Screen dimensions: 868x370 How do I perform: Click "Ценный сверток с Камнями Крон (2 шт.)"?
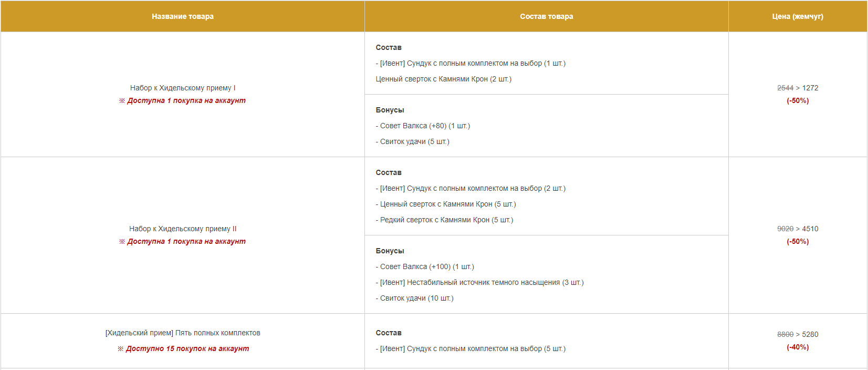[444, 79]
